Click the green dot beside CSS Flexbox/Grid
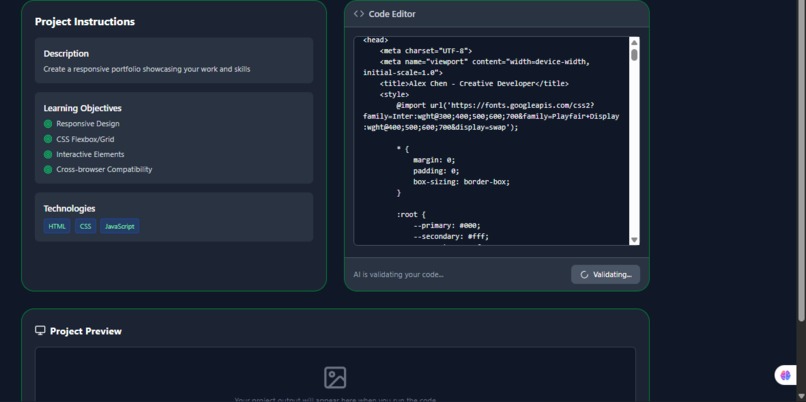This screenshot has height=402, width=806. (48, 139)
